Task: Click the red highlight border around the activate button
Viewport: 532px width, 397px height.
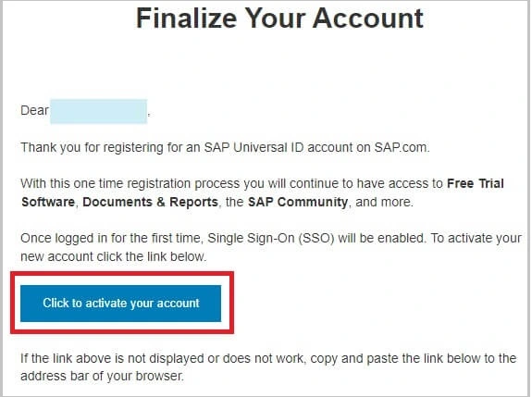Action: pos(122,274)
